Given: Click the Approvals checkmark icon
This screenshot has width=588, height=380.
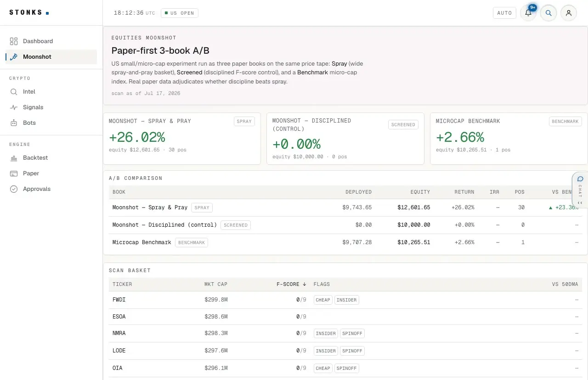Looking at the screenshot, I should [x=14, y=189].
